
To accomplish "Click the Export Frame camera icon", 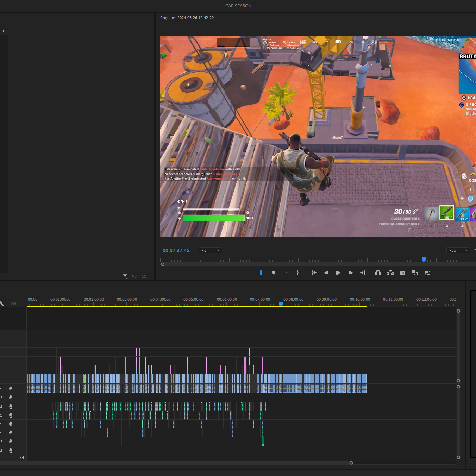I will [402, 273].
